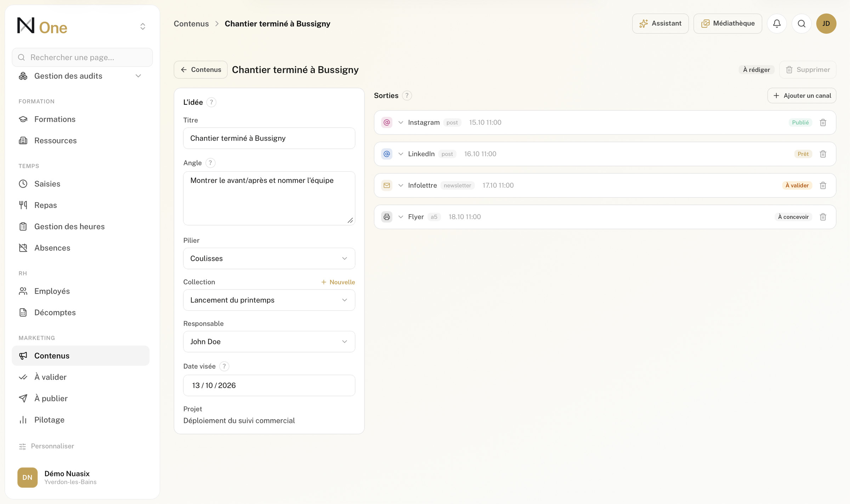Go back via the Contenus back button
Viewport: 850px width, 504px height.
point(201,70)
